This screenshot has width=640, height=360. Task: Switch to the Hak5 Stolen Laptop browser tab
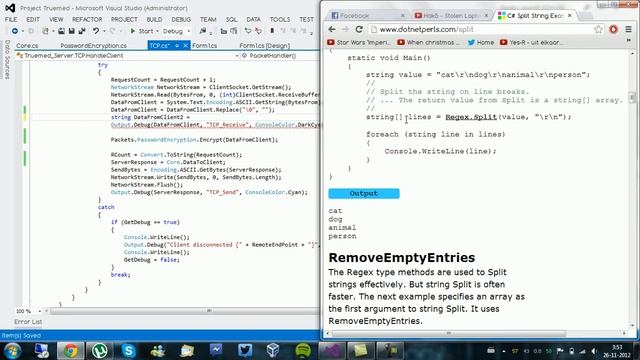click(451, 16)
